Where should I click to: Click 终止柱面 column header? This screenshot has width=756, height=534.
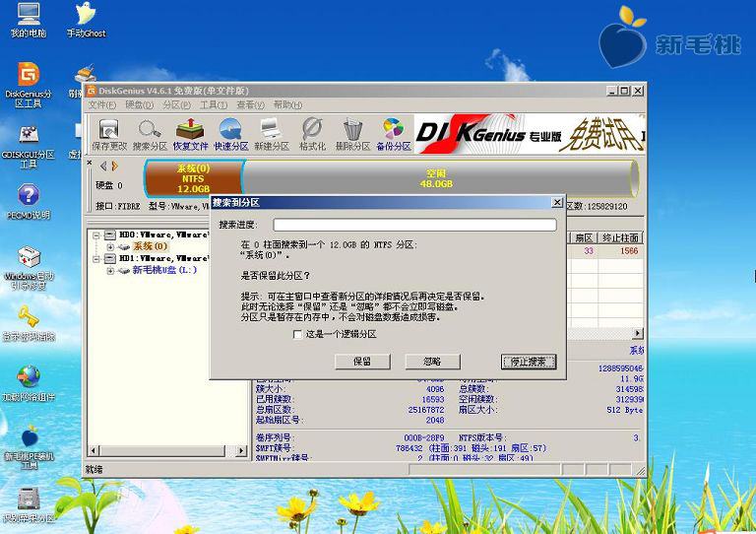coord(620,237)
